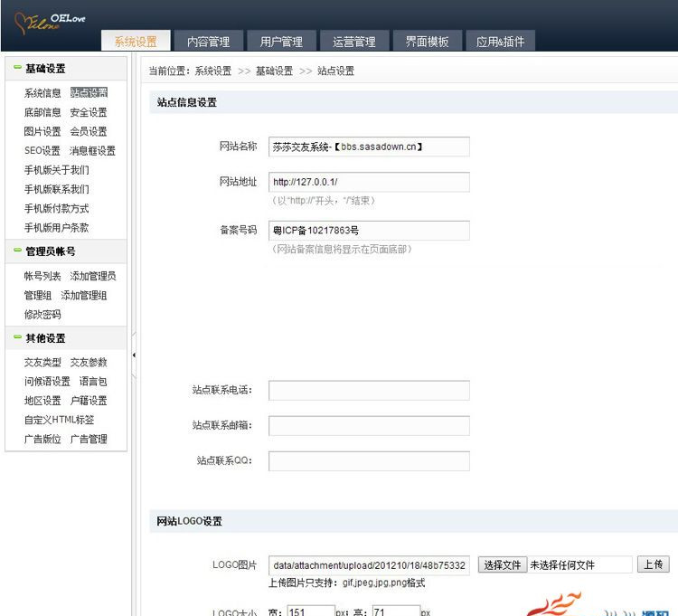Open 语言包 page
Screen dimensions: 678x616
(93, 382)
